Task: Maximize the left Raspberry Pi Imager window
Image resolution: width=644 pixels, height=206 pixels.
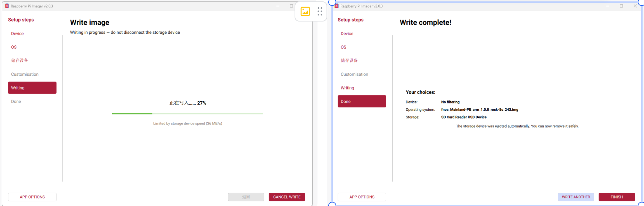Action: [x=291, y=6]
